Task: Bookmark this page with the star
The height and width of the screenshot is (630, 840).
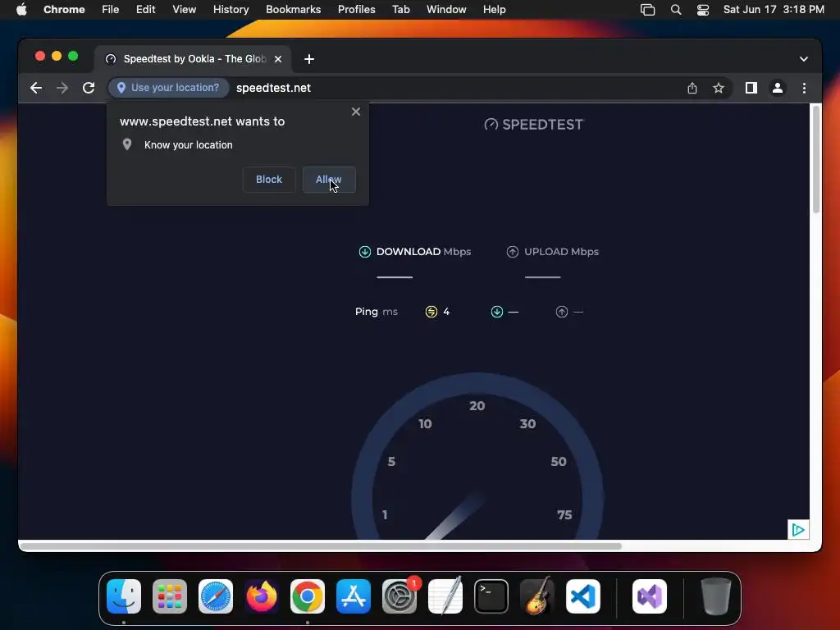Action: [x=719, y=88]
